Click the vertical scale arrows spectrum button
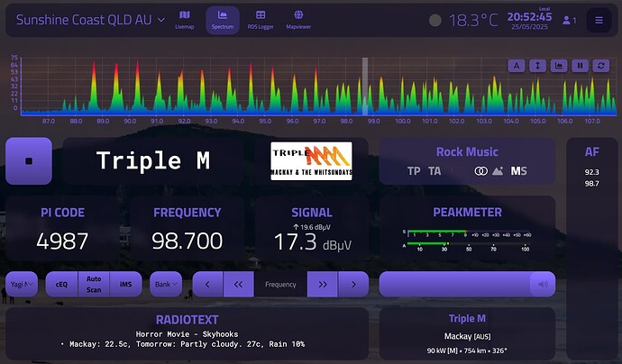 pyautogui.click(x=537, y=66)
